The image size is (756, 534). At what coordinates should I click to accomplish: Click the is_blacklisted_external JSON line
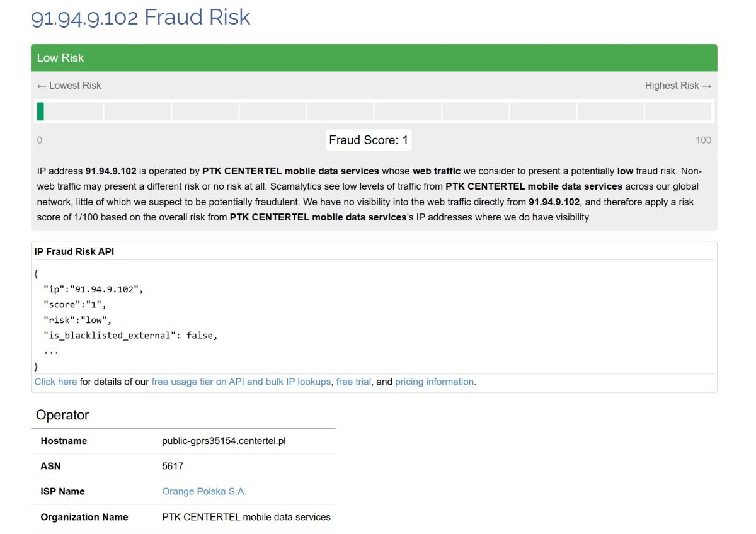[130, 336]
